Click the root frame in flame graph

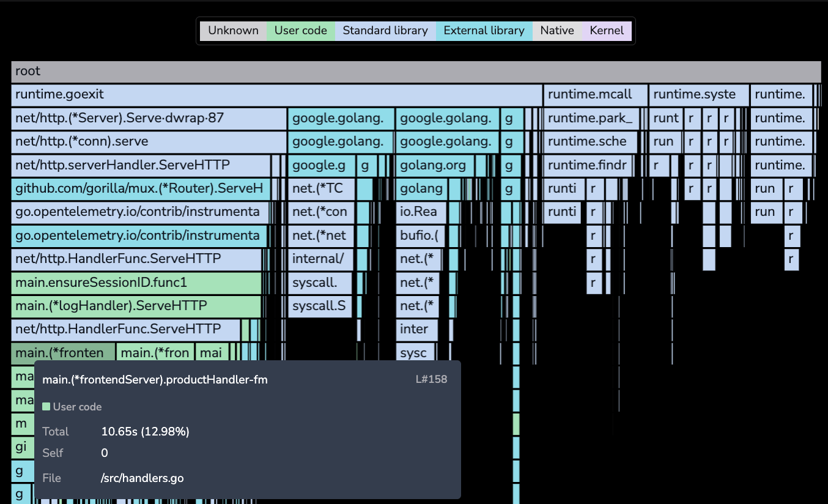tap(416, 72)
